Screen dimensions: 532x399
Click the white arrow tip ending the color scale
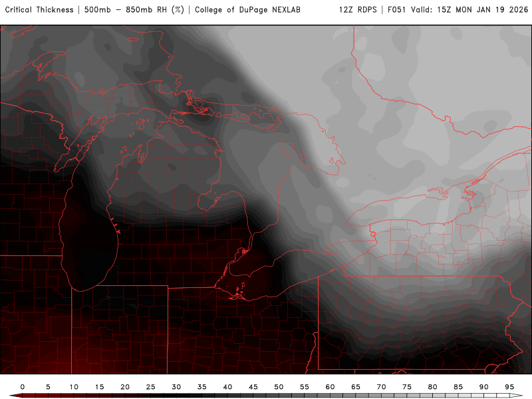pyautogui.click(x=517, y=396)
